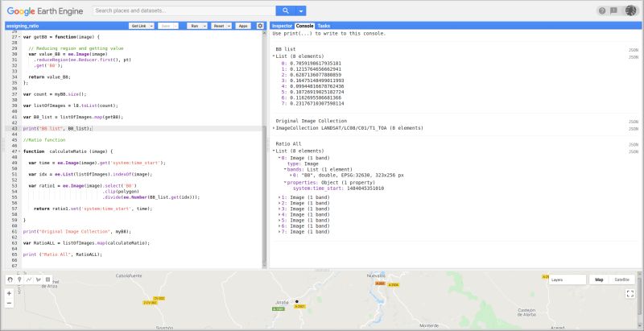Expand the ImageCollection LANDSAT/LC08/C01/T1_TOA node
This screenshot has width=644, height=331.
point(274,128)
